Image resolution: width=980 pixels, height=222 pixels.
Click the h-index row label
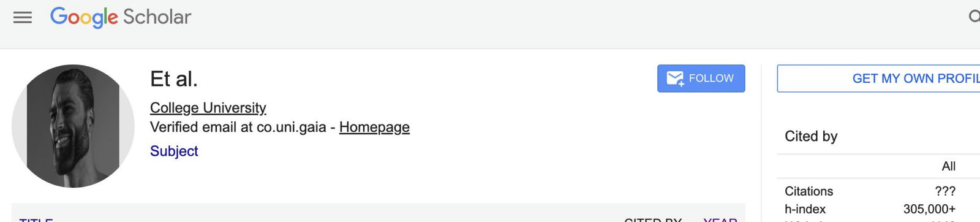(805, 209)
